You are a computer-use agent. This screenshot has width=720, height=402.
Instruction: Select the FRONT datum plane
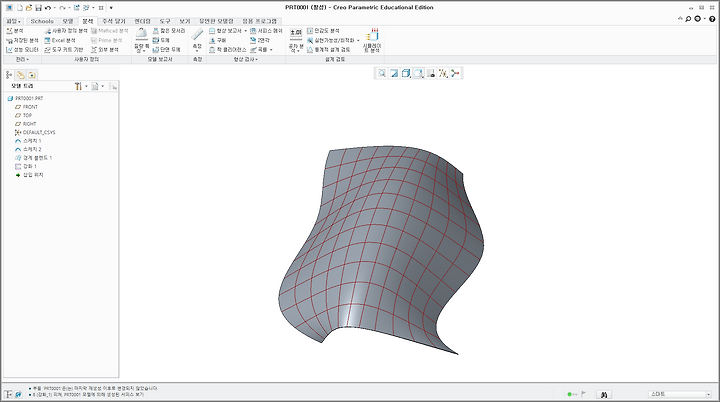(26, 107)
